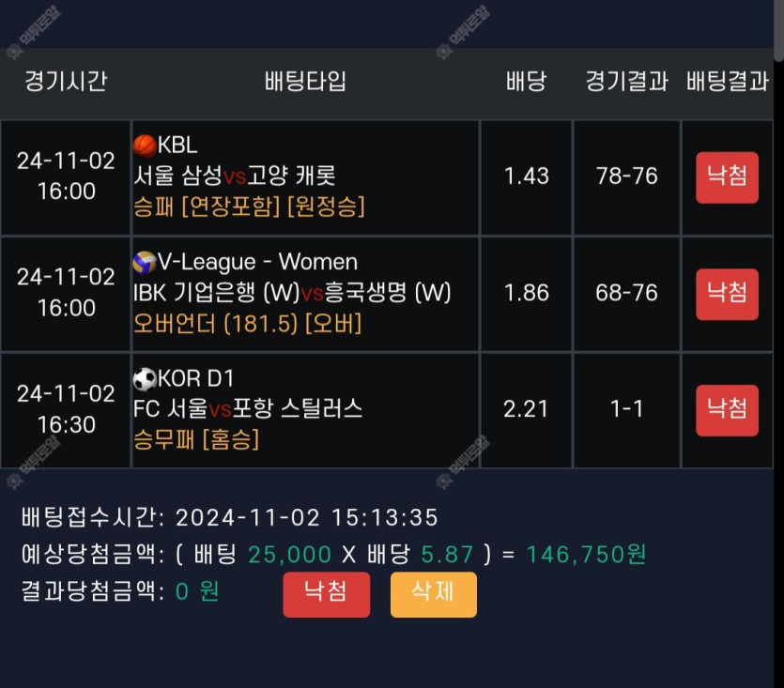Click the 146,750원 expected payout amount

point(587,555)
